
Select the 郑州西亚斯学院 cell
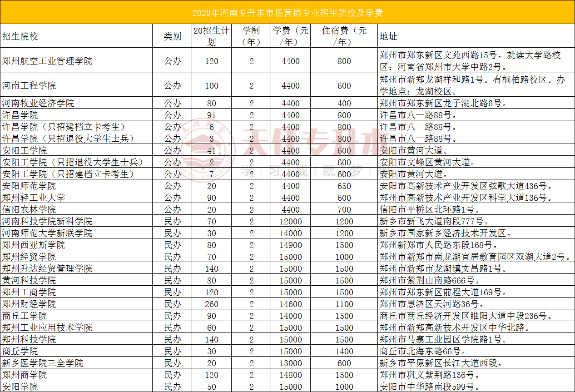click(x=34, y=245)
